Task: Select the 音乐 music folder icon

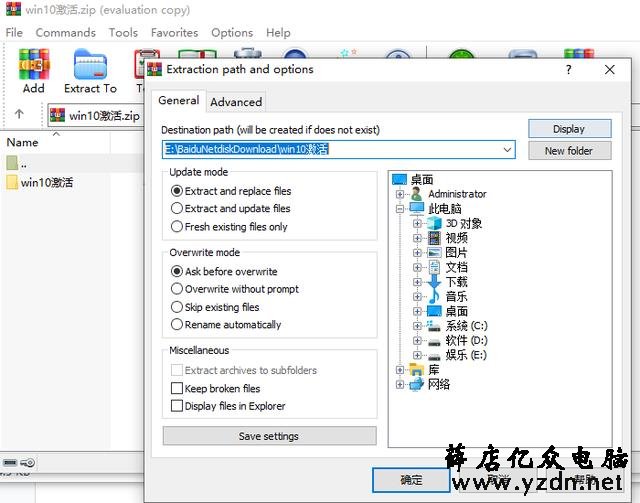Action: (434, 296)
